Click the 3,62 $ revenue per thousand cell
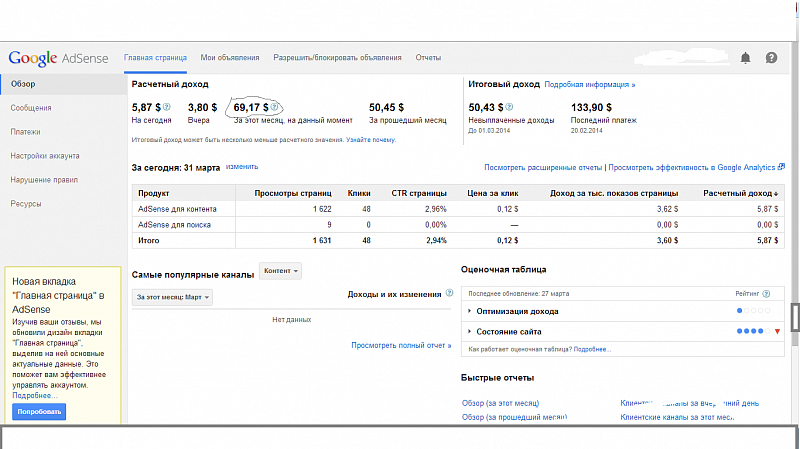Image resolution: width=800 pixels, height=449 pixels. [x=667, y=209]
